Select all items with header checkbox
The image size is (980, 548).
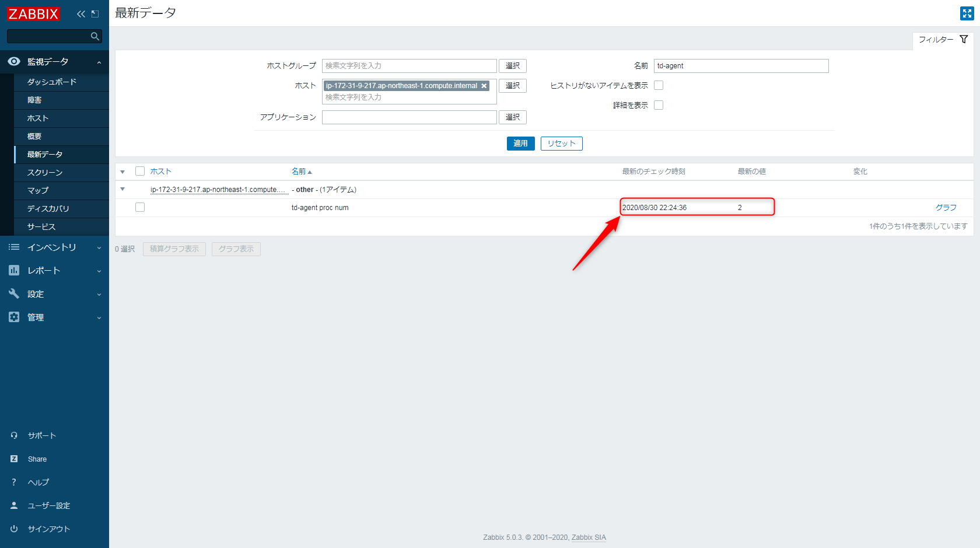point(140,171)
